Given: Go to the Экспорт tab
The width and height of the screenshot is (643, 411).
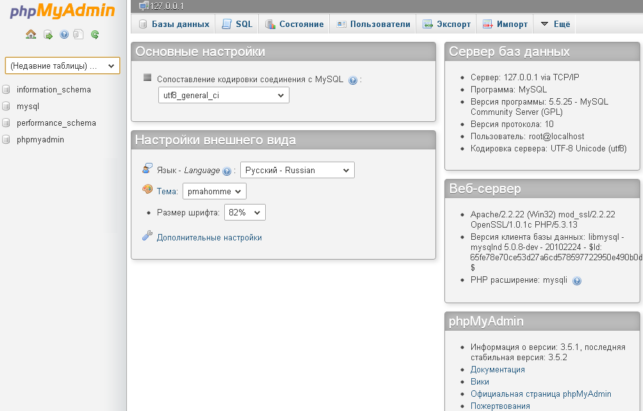Looking at the screenshot, I should coord(447,24).
